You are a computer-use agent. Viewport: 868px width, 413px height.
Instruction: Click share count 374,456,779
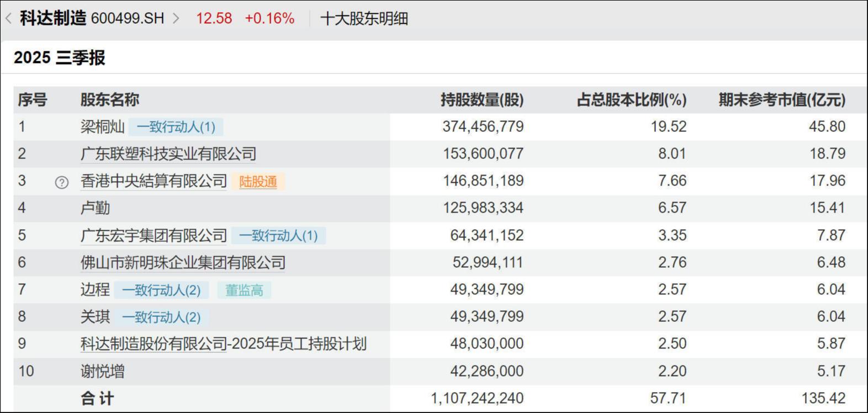point(483,126)
